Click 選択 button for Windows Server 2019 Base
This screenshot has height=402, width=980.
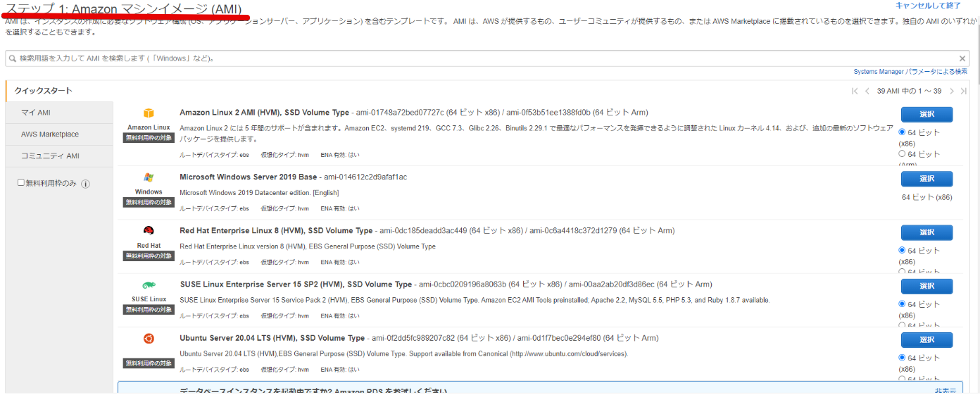coord(926,179)
